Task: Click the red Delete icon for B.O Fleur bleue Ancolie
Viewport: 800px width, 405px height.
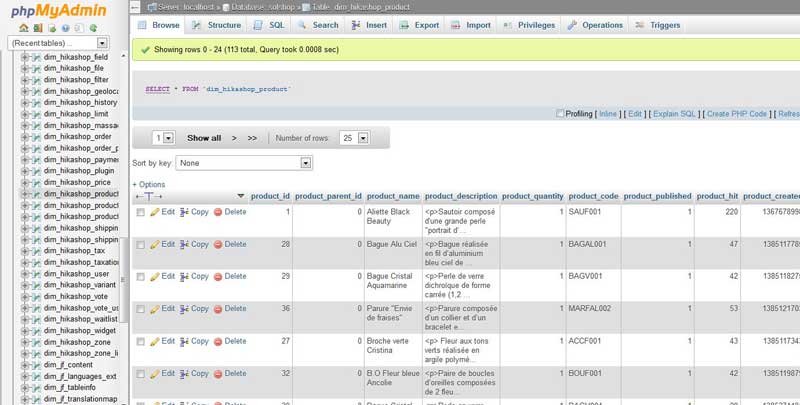Action: [218, 373]
